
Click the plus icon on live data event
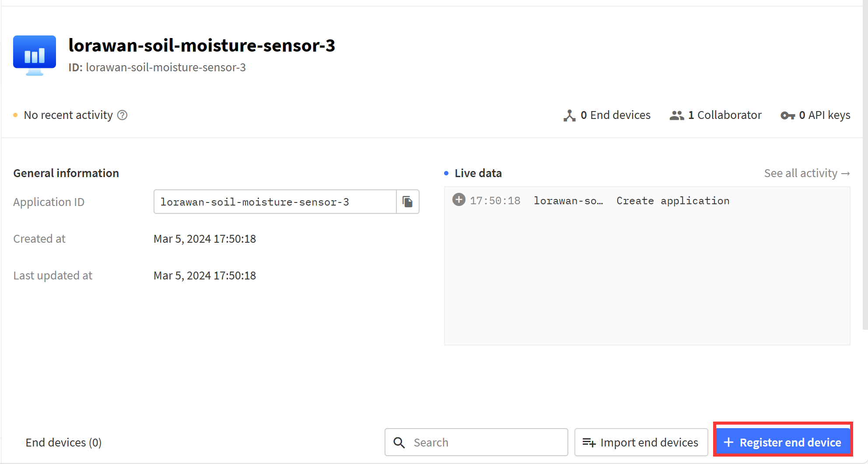pyautogui.click(x=459, y=200)
